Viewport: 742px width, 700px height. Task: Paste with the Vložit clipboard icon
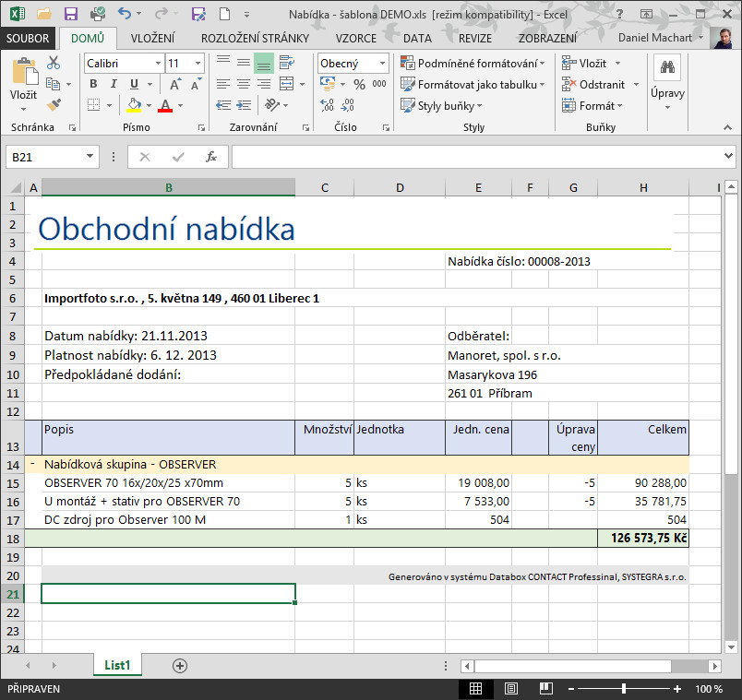24,73
